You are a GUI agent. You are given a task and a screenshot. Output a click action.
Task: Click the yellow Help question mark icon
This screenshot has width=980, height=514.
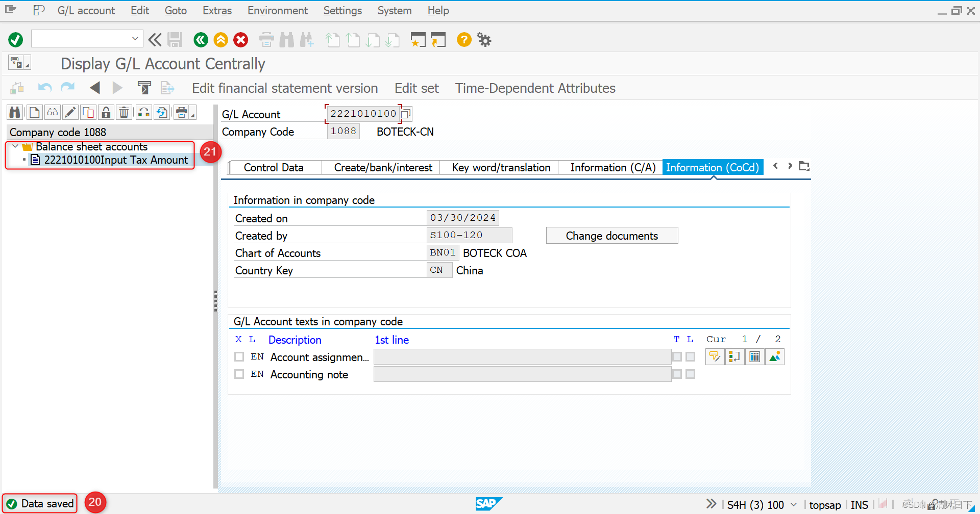464,39
